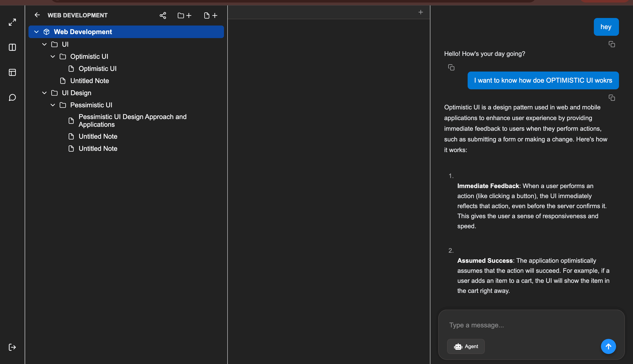This screenshot has width=633, height=364.
Task: Open the chat bubble sidebar icon
Action: pyautogui.click(x=12, y=97)
